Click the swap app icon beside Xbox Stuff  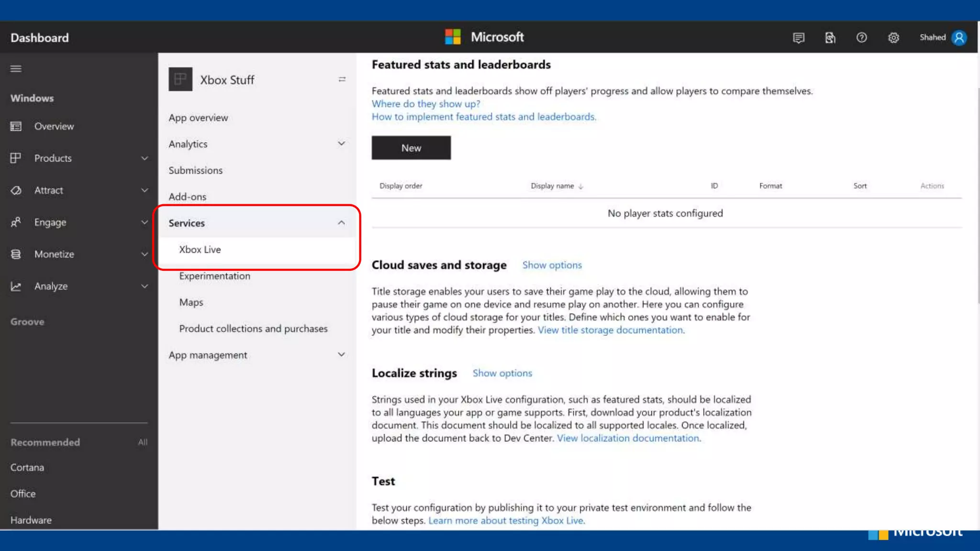coord(342,79)
